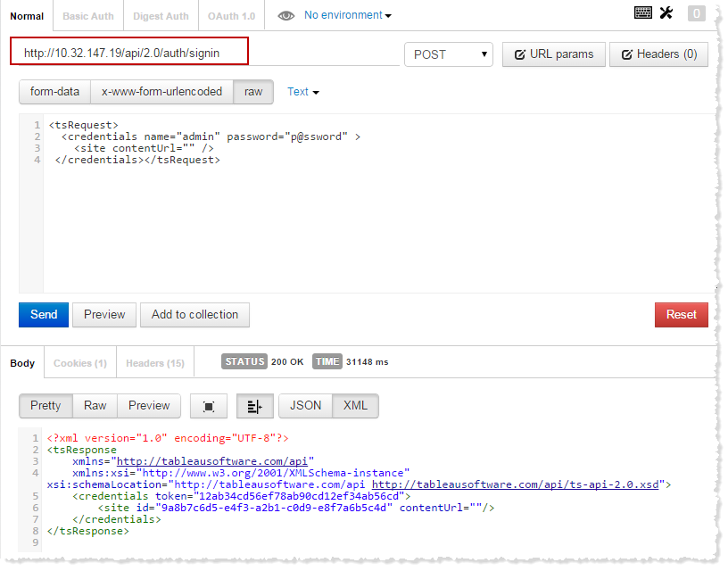Open the POST method dropdown

pos(449,54)
